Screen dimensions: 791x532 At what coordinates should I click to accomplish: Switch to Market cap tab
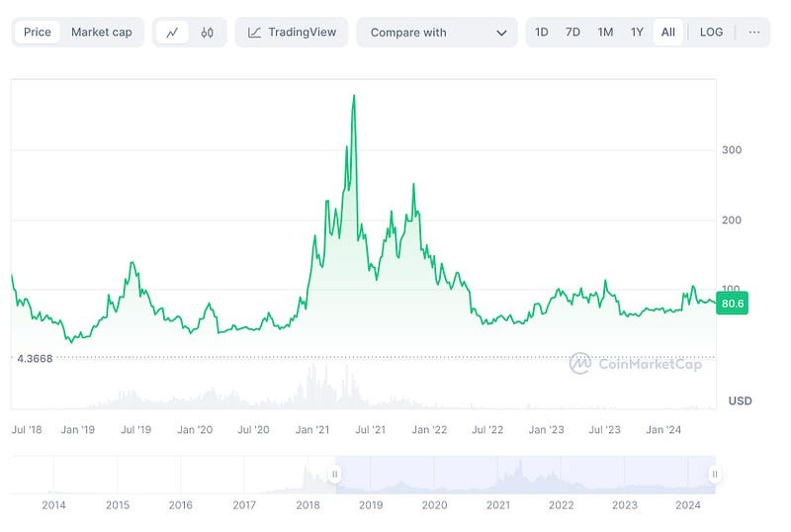(102, 33)
